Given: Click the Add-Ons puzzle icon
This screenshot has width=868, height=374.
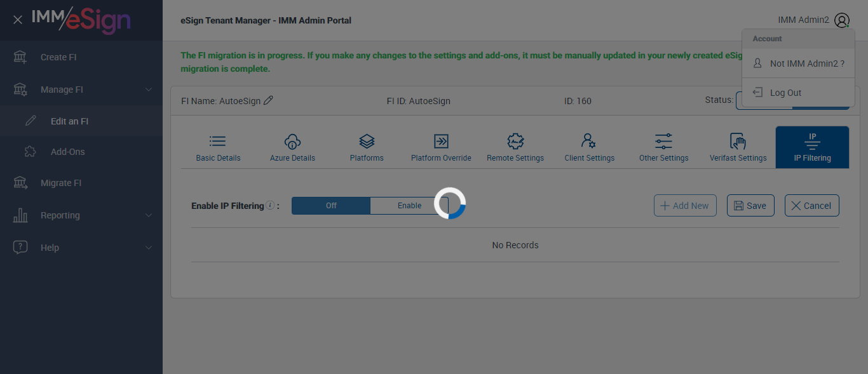Looking at the screenshot, I should coord(31,152).
